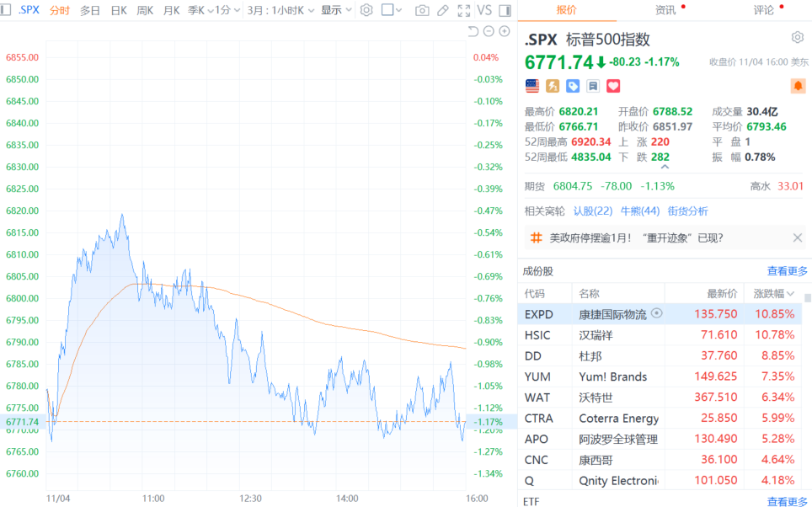Open the note icon under price

tap(593, 86)
